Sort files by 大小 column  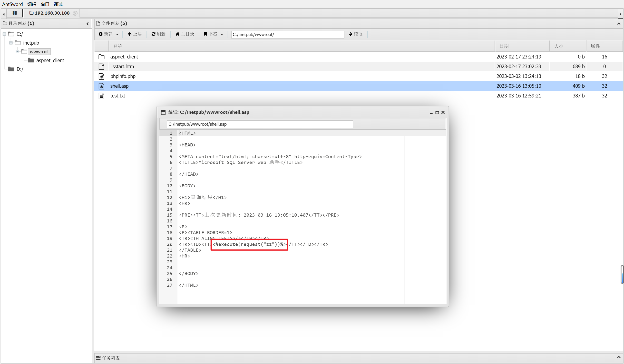pos(568,46)
